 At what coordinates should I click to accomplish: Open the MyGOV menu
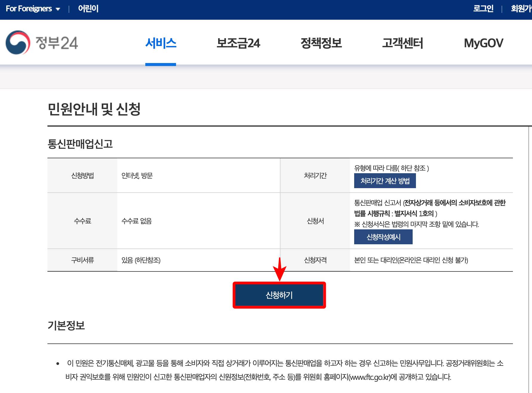[484, 43]
